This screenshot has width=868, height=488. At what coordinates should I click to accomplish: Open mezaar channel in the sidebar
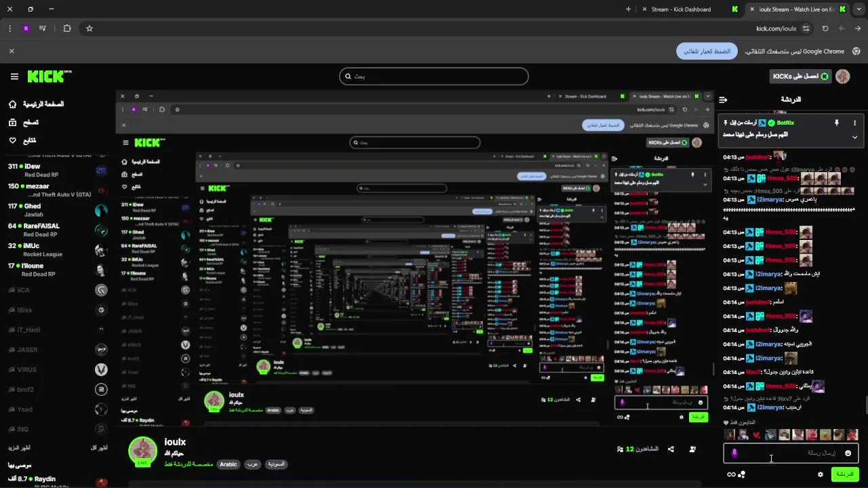coord(57,190)
